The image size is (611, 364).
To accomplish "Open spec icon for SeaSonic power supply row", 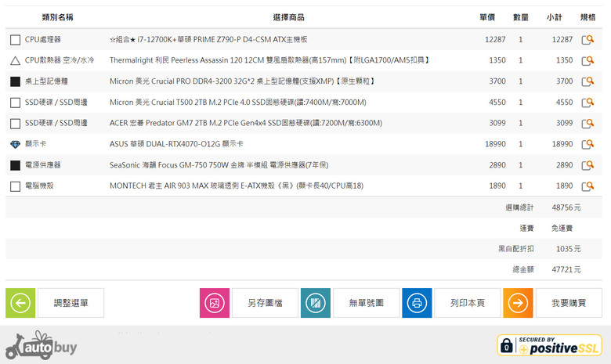I will pyautogui.click(x=587, y=165).
